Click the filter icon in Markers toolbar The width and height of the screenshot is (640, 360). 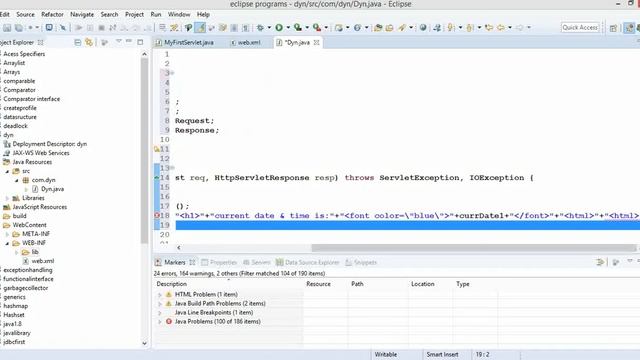tap(600, 262)
